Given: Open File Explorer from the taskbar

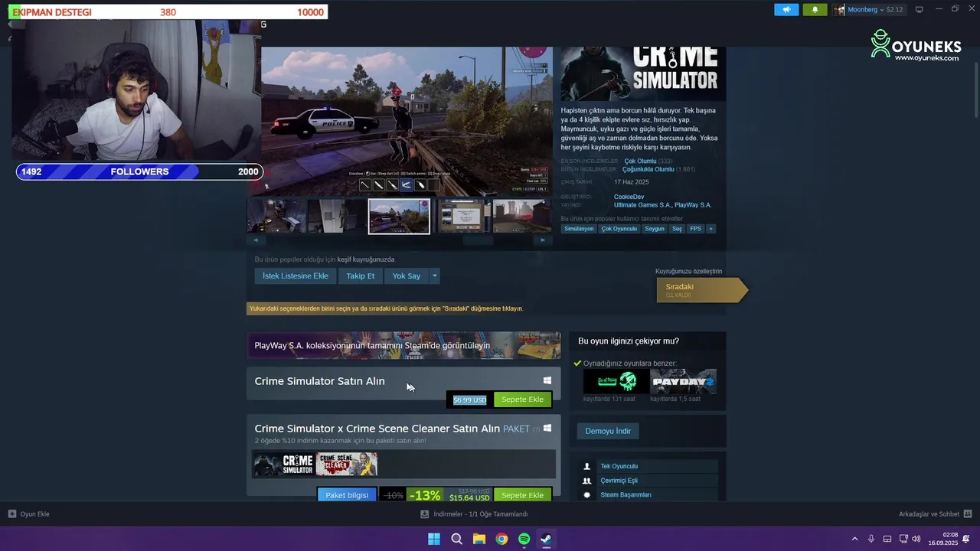Looking at the screenshot, I should [479, 539].
